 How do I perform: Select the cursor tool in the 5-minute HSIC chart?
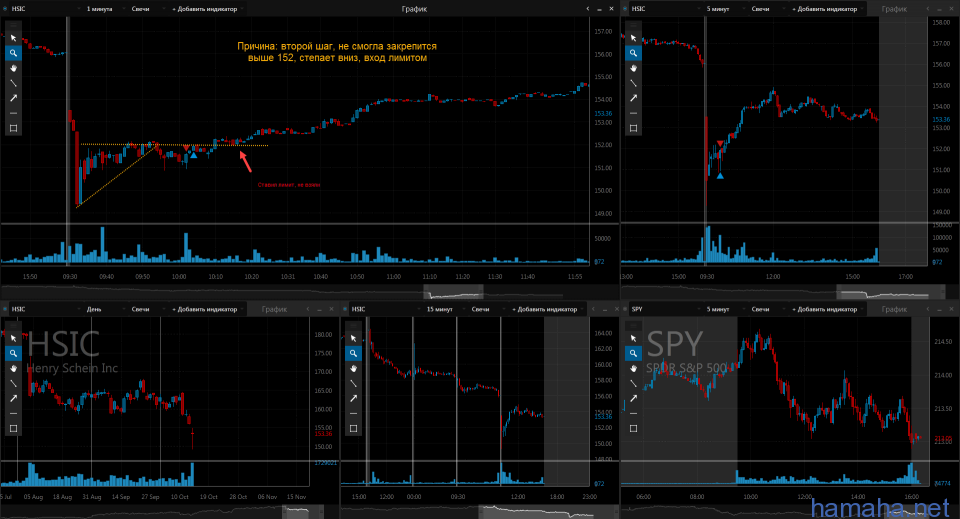(634, 38)
